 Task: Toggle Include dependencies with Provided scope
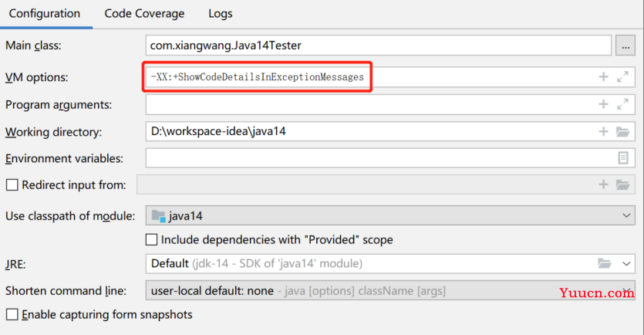(152, 239)
